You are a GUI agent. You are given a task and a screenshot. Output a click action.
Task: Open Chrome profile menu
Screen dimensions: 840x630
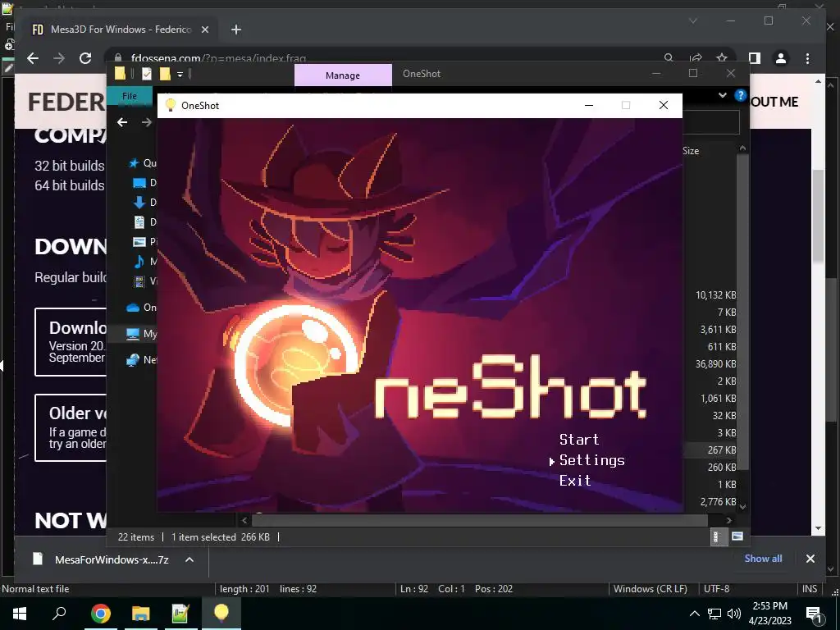coord(781,58)
